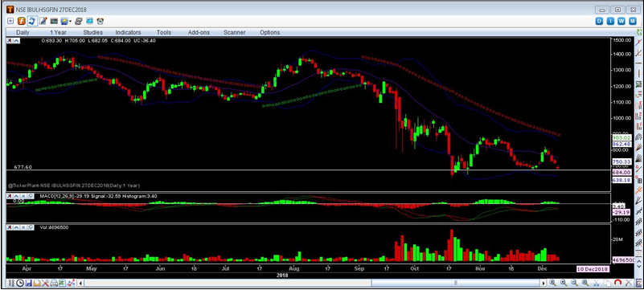Open the notepad edit icon in toolbar
This screenshot has height=290, width=644.
[43, 21]
